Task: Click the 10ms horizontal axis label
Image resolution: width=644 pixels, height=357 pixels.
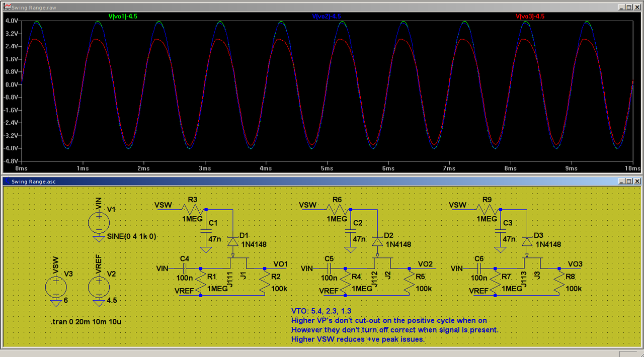Action: click(632, 169)
